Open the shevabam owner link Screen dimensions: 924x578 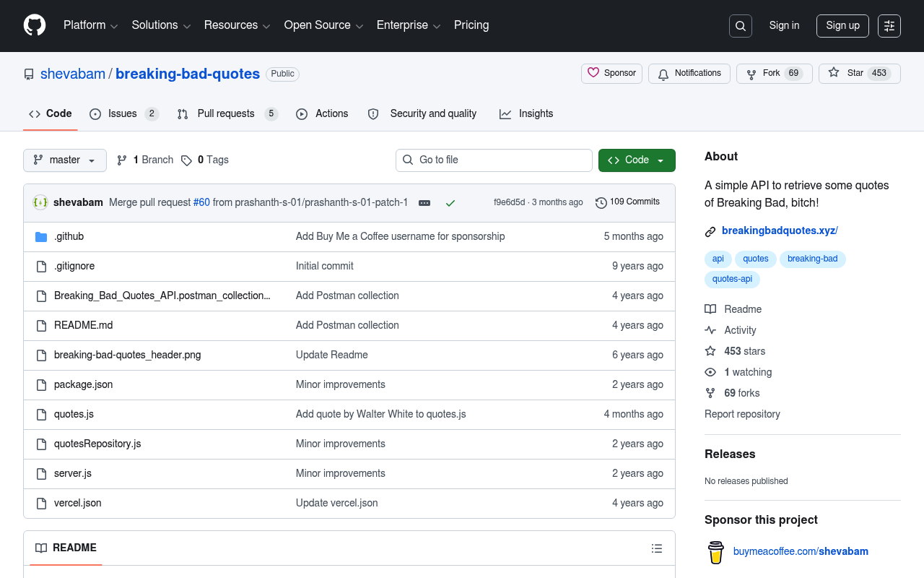[73, 74]
